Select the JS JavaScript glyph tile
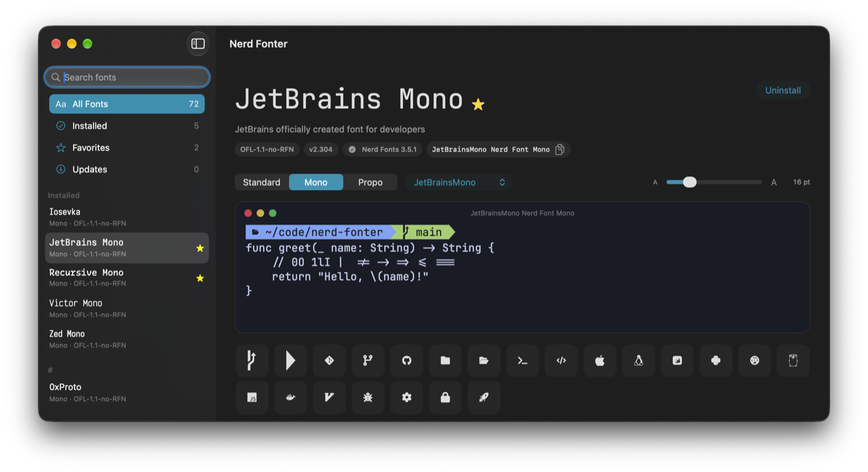This screenshot has width=868, height=472. tap(252, 398)
